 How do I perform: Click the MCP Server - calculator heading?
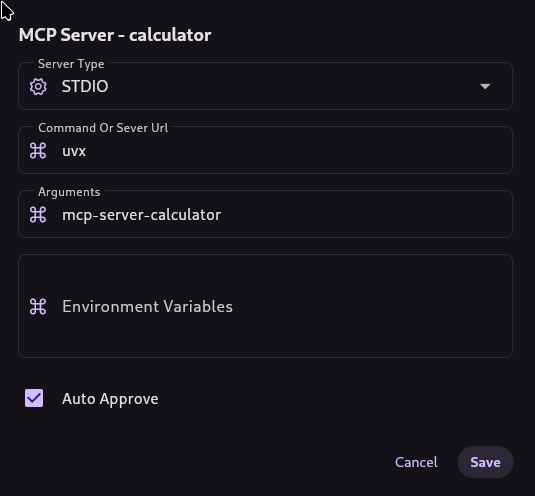click(115, 35)
